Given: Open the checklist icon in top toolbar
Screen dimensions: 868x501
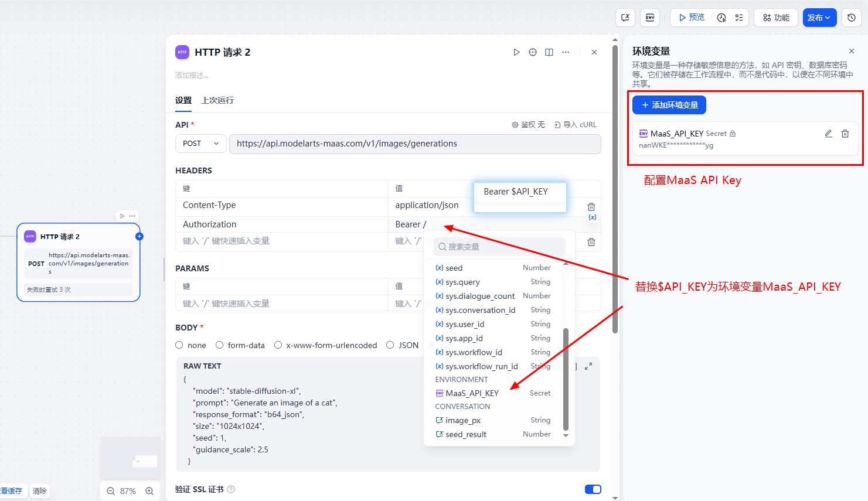Looking at the screenshot, I should [x=739, y=18].
